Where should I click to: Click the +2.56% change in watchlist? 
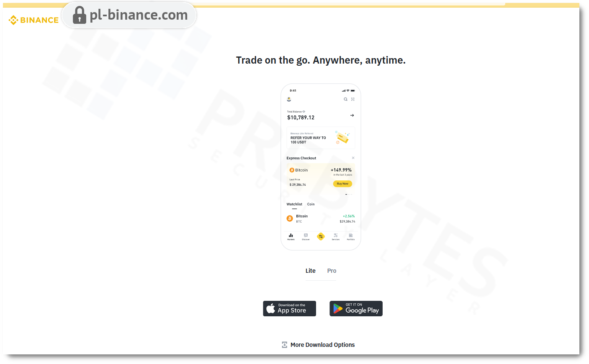click(349, 216)
